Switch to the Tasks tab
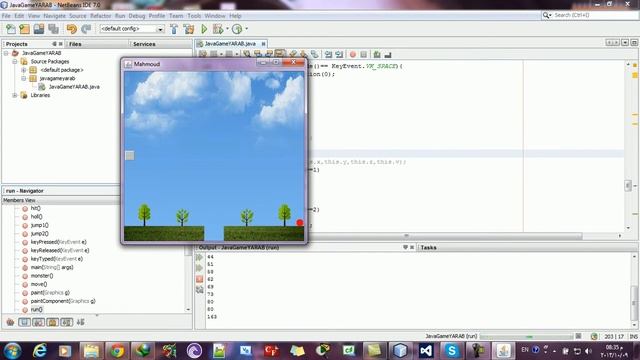This screenshot has width=640, height=360. [428, 247]
